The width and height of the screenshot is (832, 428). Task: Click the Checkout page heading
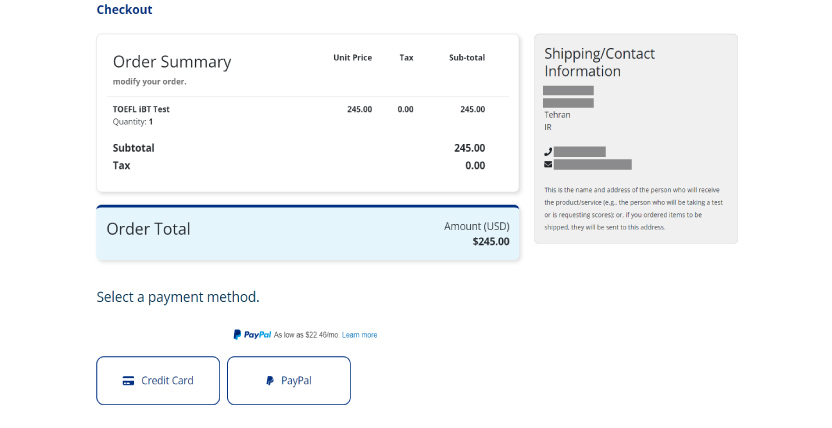[124, 10]
